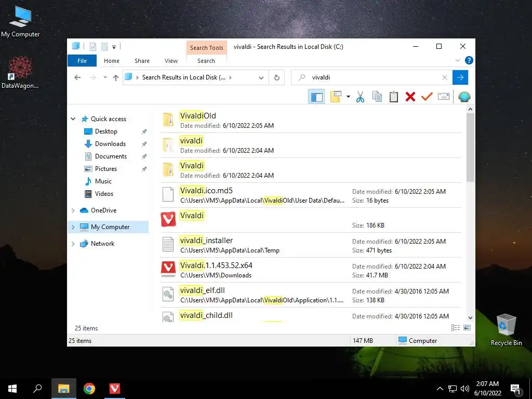The width and height of the screenshot is (532, 399).
Task: Click the Search Tools contextual tab header
Action: pyautogui.click(x=207, y=48)
